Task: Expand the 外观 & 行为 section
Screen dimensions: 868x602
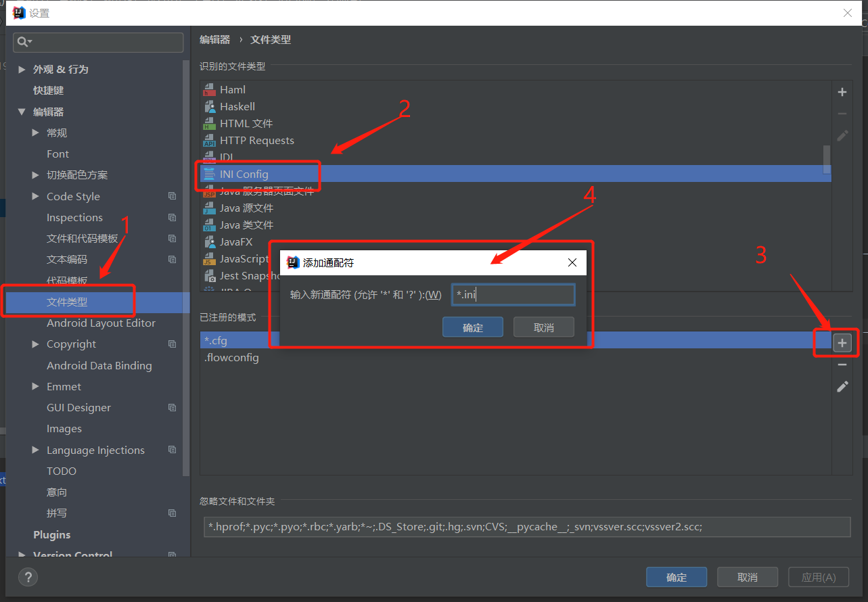Action: click(22, 70)
